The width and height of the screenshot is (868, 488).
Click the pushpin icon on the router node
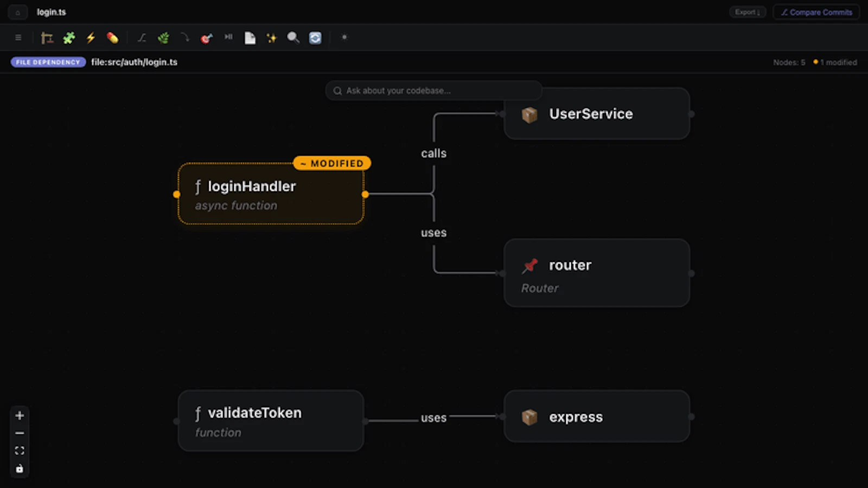tap(529, 266)
